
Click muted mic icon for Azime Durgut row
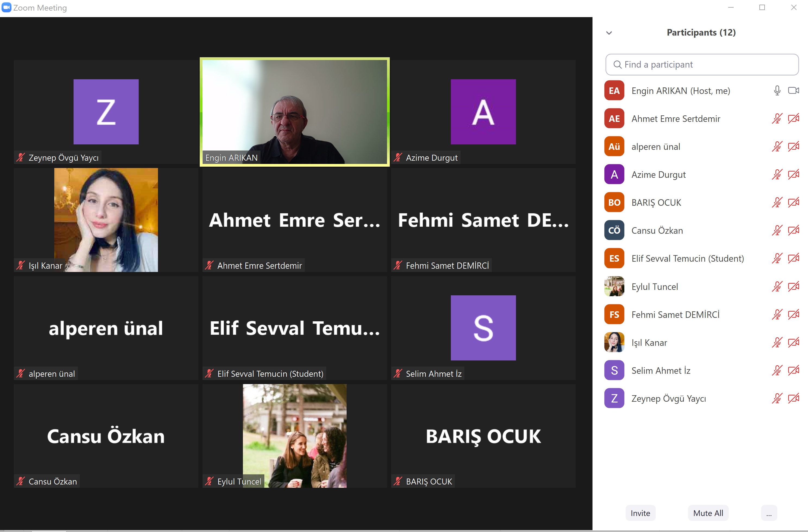pyautogui.click(x=777, y=175)
